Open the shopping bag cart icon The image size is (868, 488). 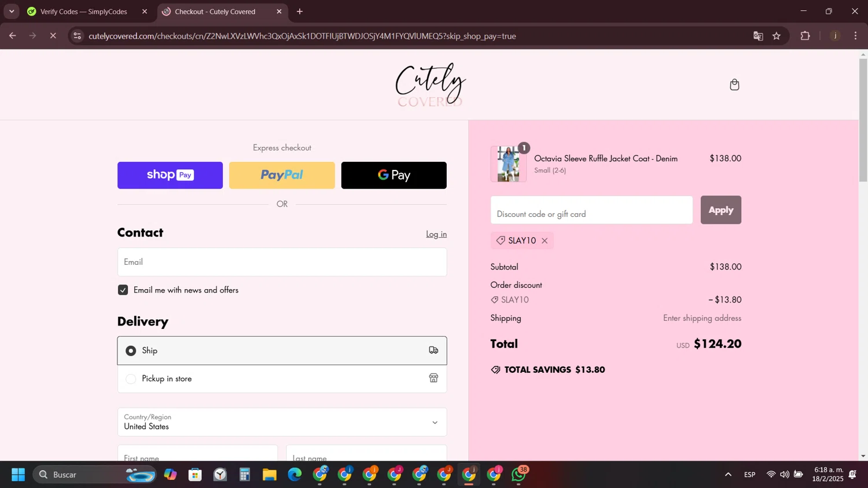(734, 84)
